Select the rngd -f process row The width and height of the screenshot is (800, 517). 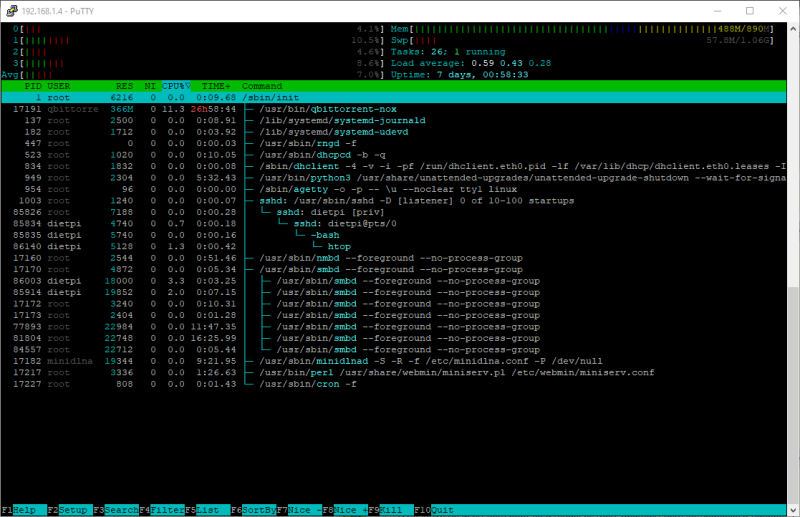click(x=393, y=143)
